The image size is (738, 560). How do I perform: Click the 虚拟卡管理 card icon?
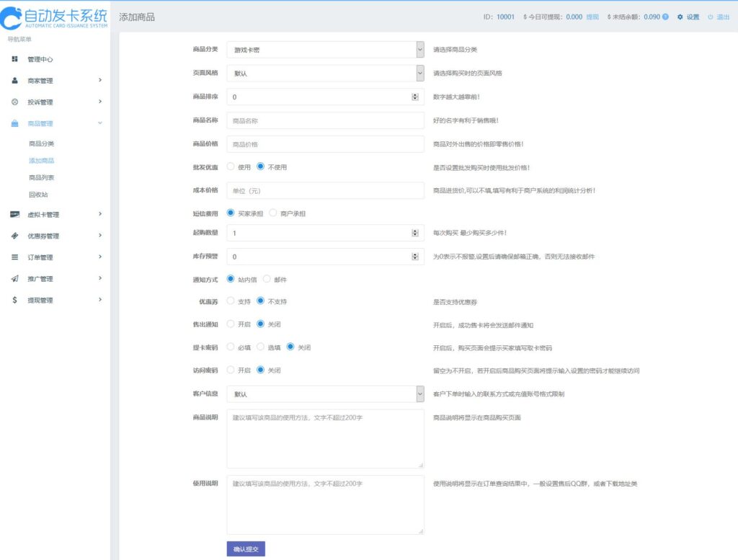tap(14, 214)
